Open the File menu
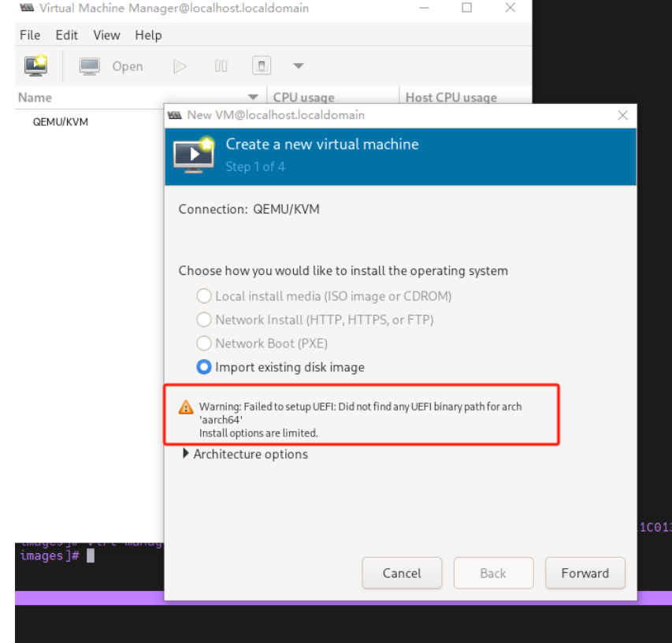Screen dimensions: 672x643 (30, 35)
